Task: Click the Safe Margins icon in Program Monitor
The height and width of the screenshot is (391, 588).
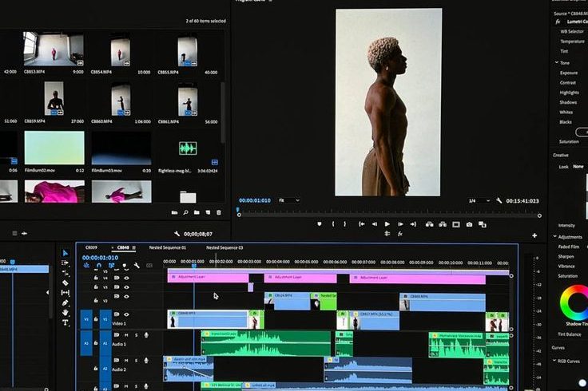Action: coord(456,224)
